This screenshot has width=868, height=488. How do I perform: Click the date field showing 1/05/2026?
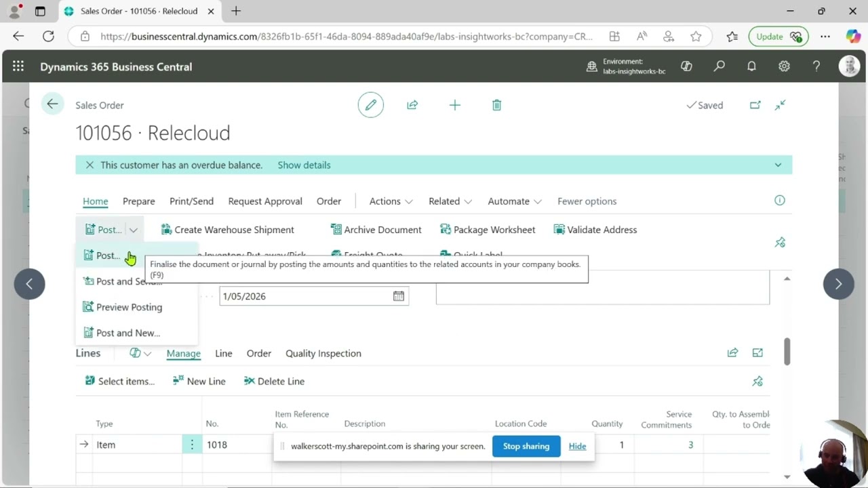[x=314, y=296]
